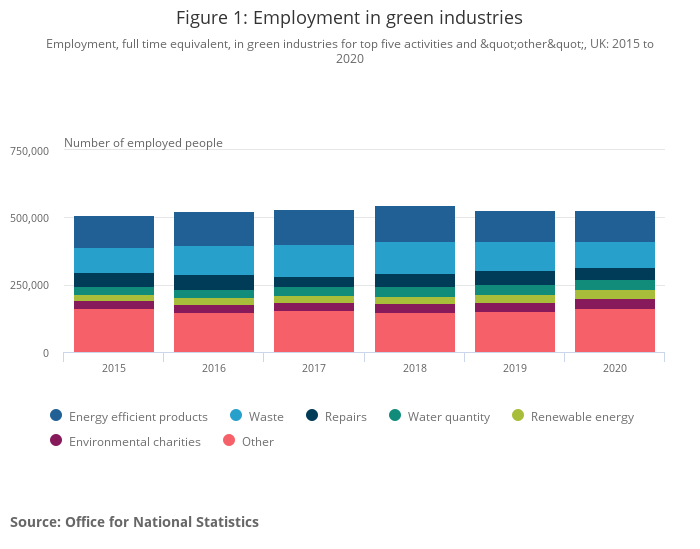The image size is (700, 549).
Task: Click the 2017 Other bar segment
Action: pyautogui.click(x=314, y=332)
